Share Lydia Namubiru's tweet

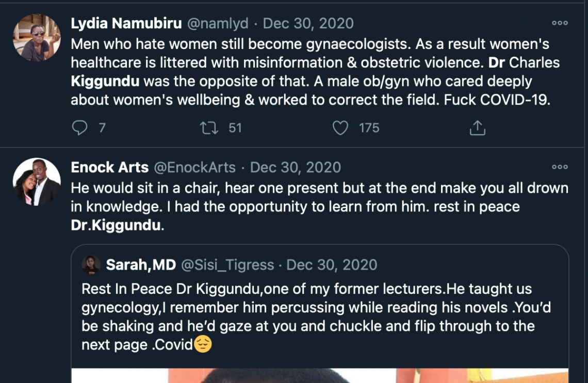(477, 128)
